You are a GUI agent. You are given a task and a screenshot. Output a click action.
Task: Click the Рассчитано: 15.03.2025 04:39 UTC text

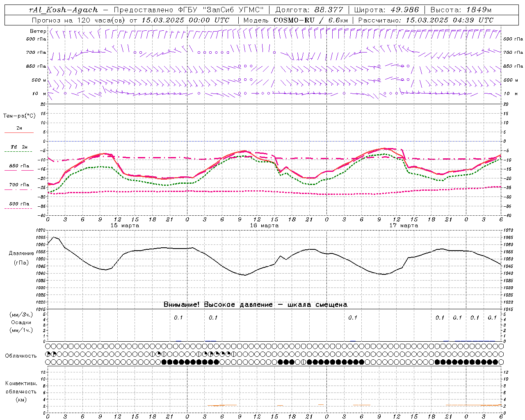click(426, 20)
